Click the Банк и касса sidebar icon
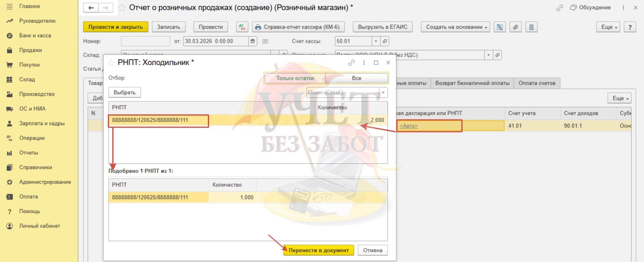Image resolution: width=644 pixels, height=262 pixels. (x=10, y=35)
